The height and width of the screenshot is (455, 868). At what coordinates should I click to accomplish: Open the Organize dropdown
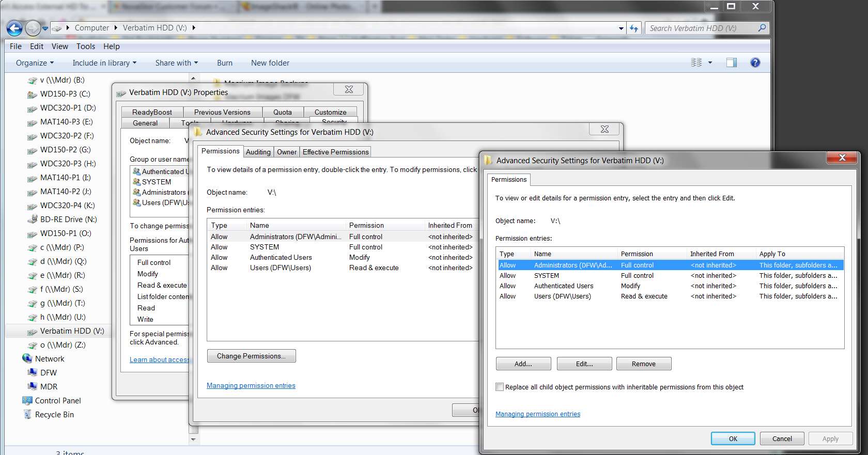(x=35, y=62)
